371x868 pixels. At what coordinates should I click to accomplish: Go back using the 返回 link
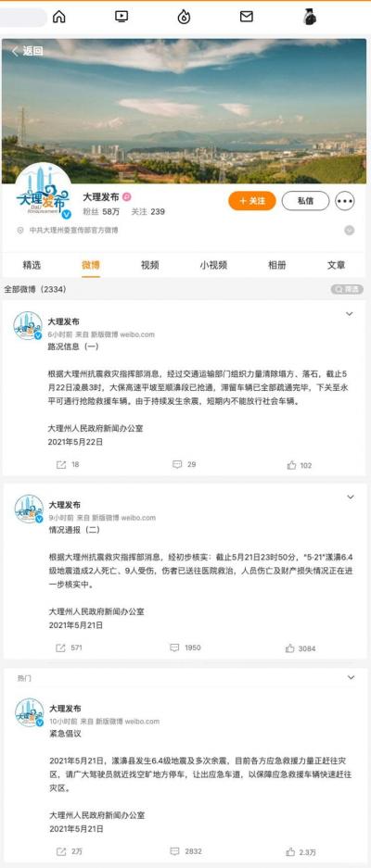tap(28, 52)
